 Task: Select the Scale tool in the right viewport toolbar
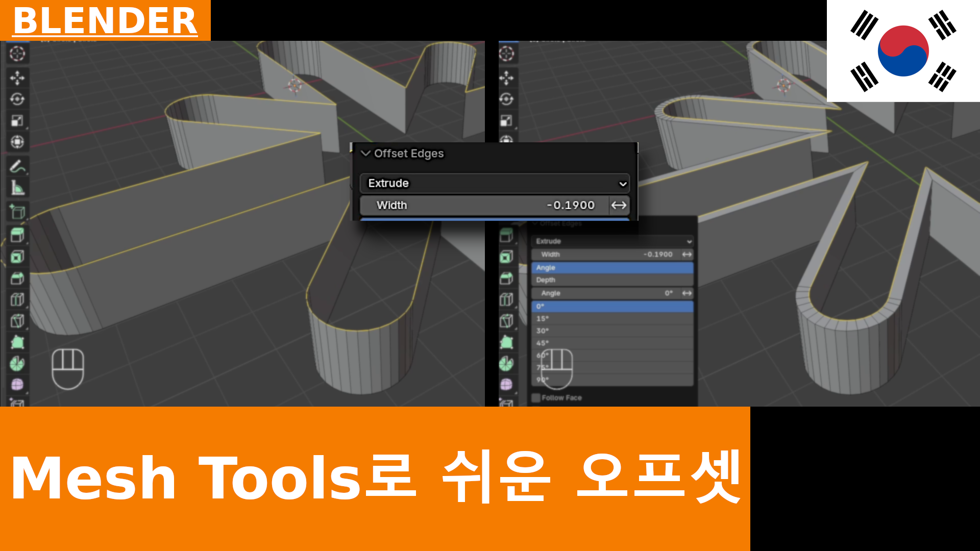click(x=506, y=120)
